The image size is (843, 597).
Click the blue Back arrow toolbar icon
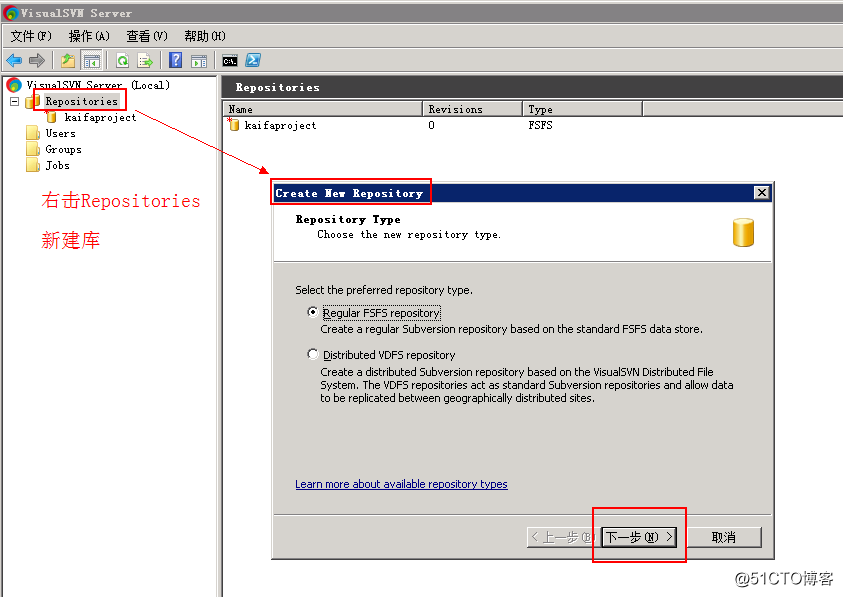[15, 60]
